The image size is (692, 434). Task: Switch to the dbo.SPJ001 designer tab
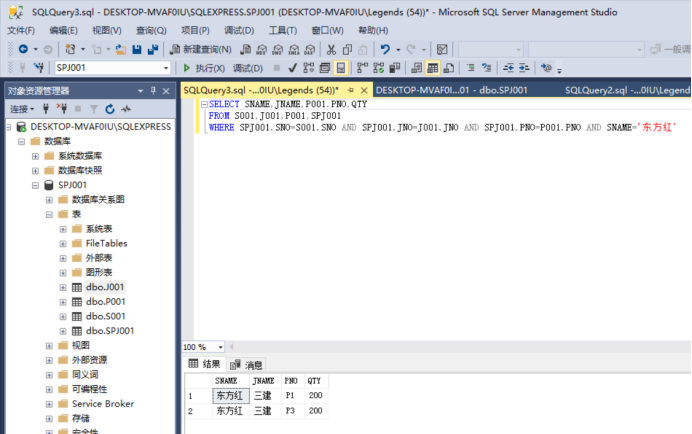(451, 90)
